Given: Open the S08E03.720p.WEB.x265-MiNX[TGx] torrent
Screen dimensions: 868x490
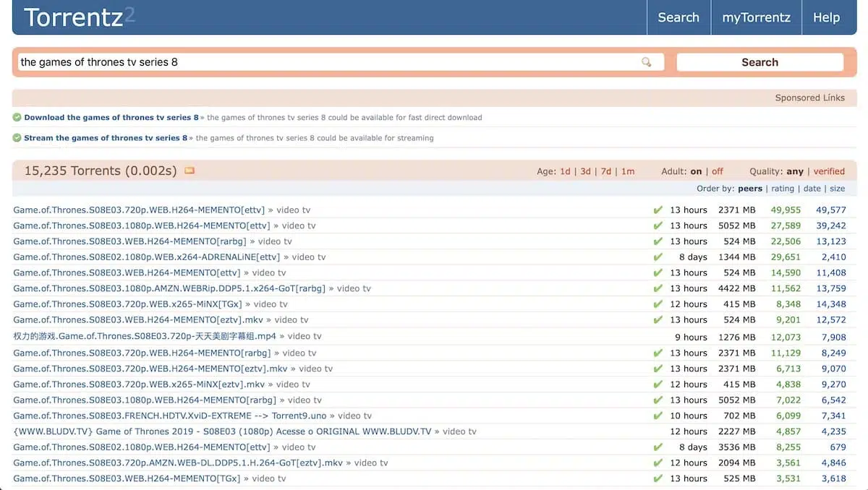Looking at the screenshot, I should pos(127,304).
